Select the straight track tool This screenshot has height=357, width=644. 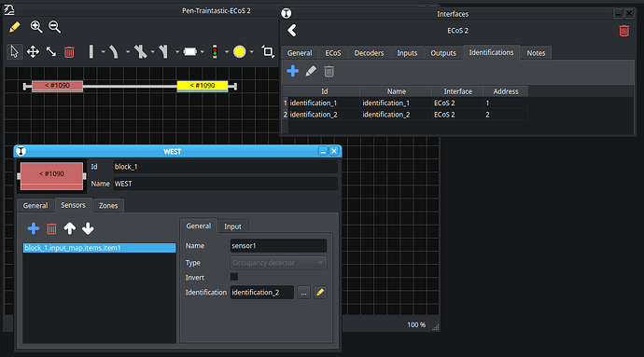coord(91,51)
